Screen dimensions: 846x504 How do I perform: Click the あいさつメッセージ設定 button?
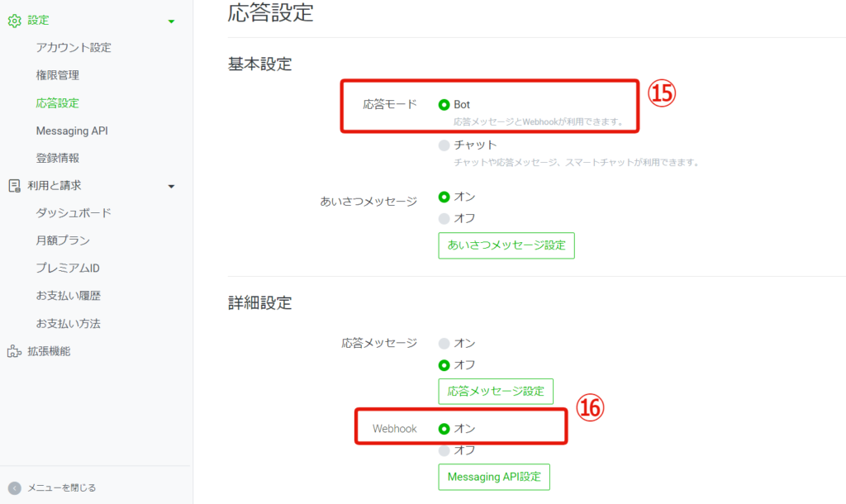point(506,245)
